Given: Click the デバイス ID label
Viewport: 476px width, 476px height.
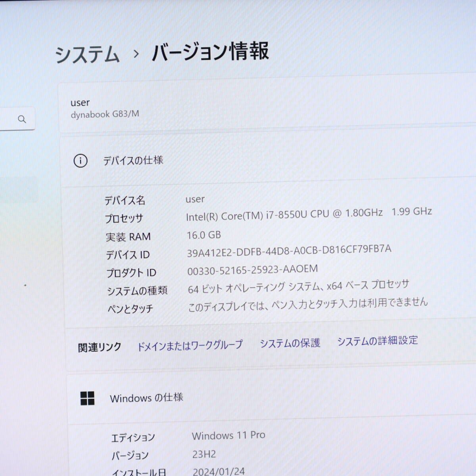Looking at the screenshot, I should click(128, 255).
